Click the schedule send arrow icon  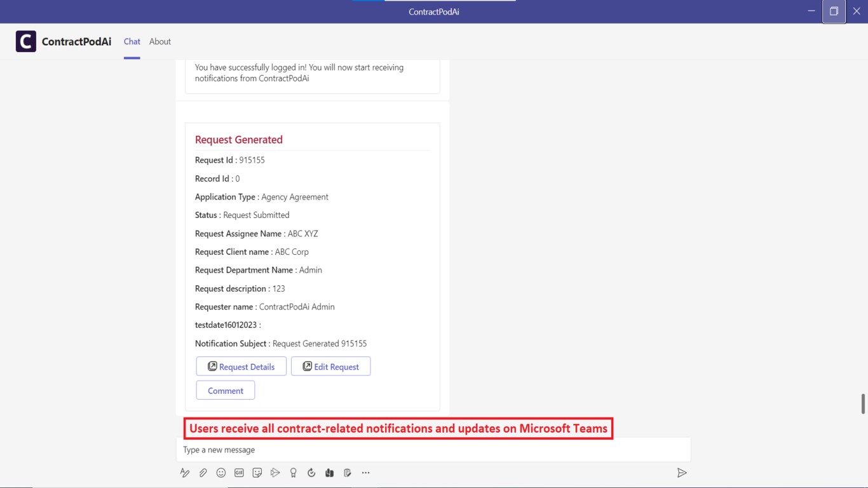coord(275,473)
